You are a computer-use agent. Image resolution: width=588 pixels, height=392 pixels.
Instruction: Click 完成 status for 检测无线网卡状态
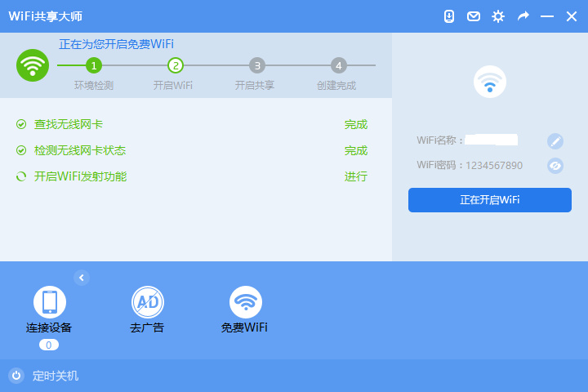pyautogui.click(x=356, y=150)
